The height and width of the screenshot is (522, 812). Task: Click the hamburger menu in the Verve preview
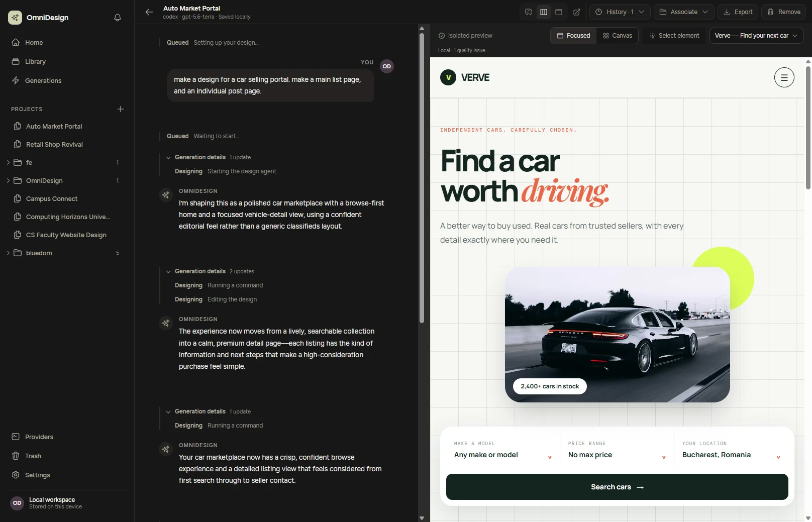click(784, 77)
